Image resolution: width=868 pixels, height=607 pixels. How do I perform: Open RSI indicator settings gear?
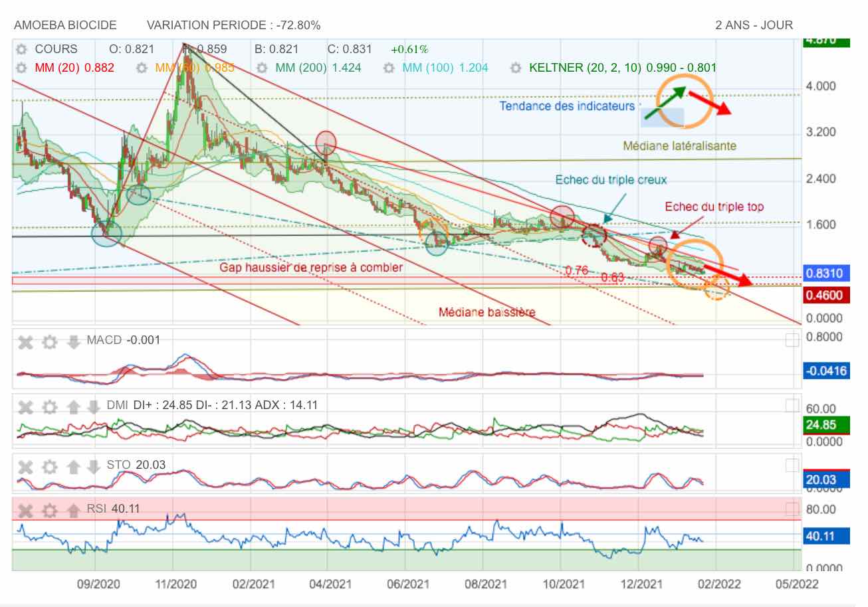point(49,511)
